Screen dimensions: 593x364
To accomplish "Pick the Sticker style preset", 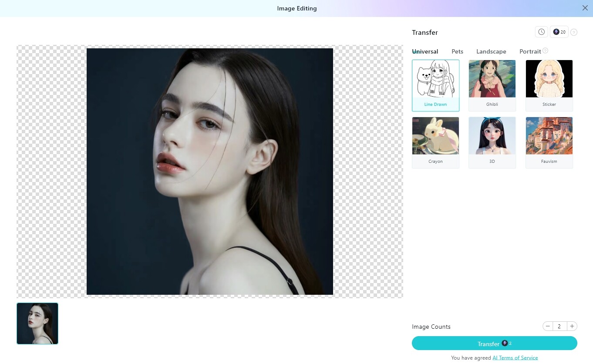I will coord(549,85).
